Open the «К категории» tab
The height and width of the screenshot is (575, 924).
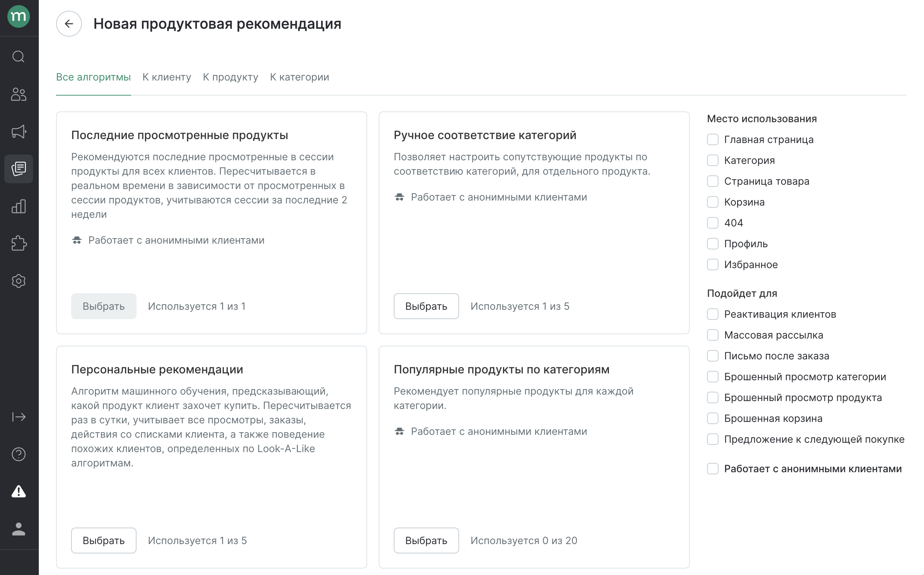(299, 77)
